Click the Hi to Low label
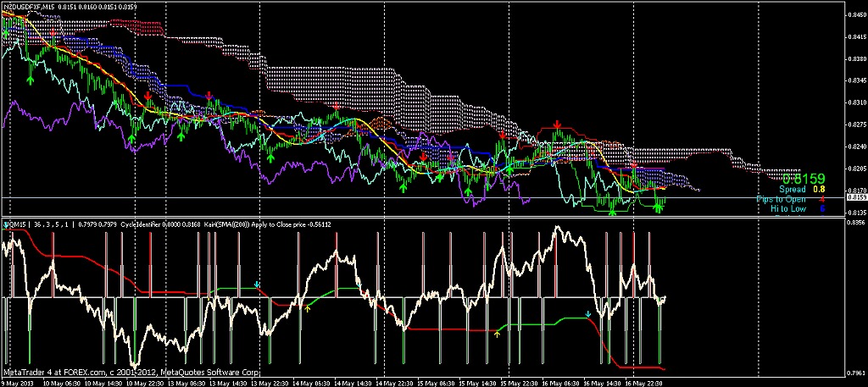The height and width of the screenshot is (387, 868). [x=788, y=208]
